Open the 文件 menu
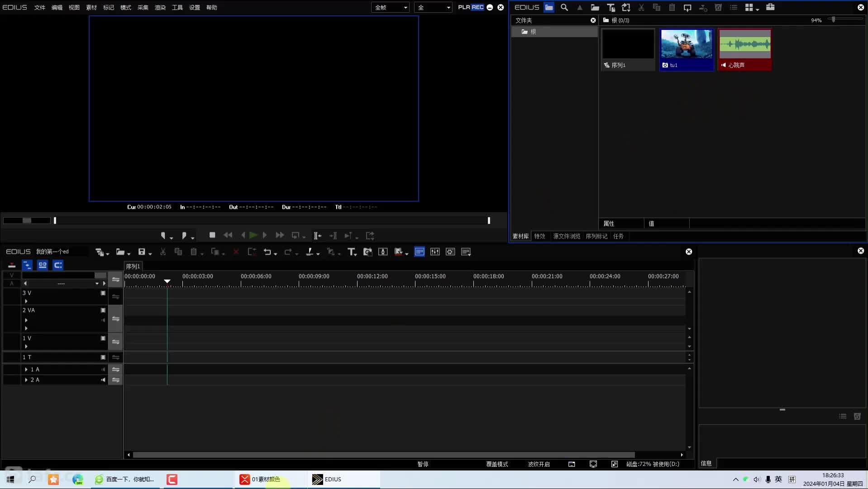Viewport: 868px width, 489px height. pos(40,7)
